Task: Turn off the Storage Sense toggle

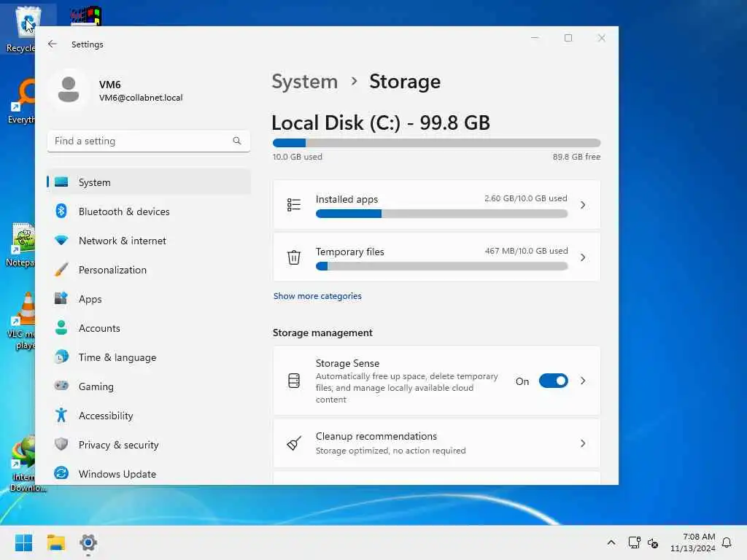Action: coord(553,381)
